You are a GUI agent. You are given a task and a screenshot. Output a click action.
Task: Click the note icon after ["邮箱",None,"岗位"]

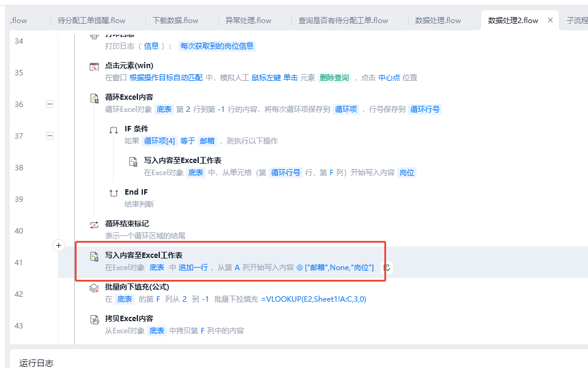tap(387, 268)
